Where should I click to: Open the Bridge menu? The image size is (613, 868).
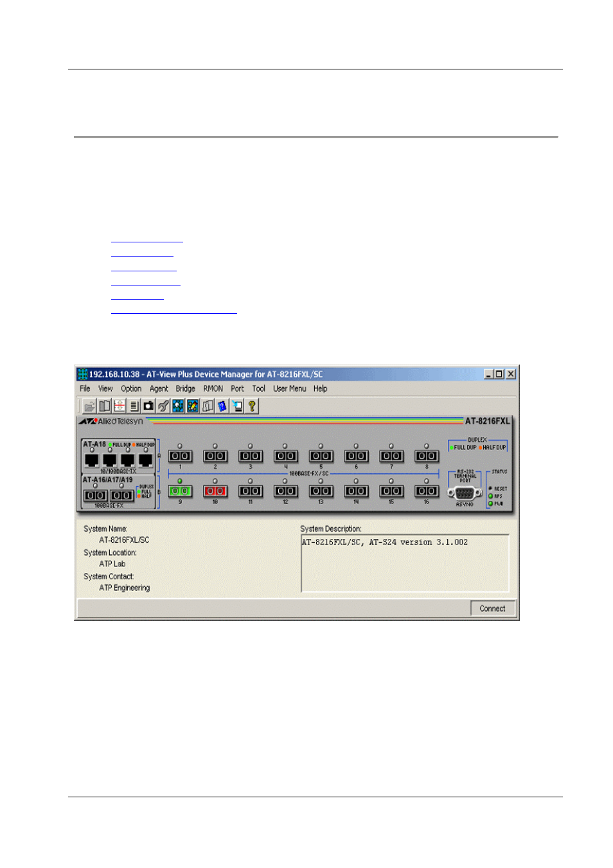click(185, 389)
